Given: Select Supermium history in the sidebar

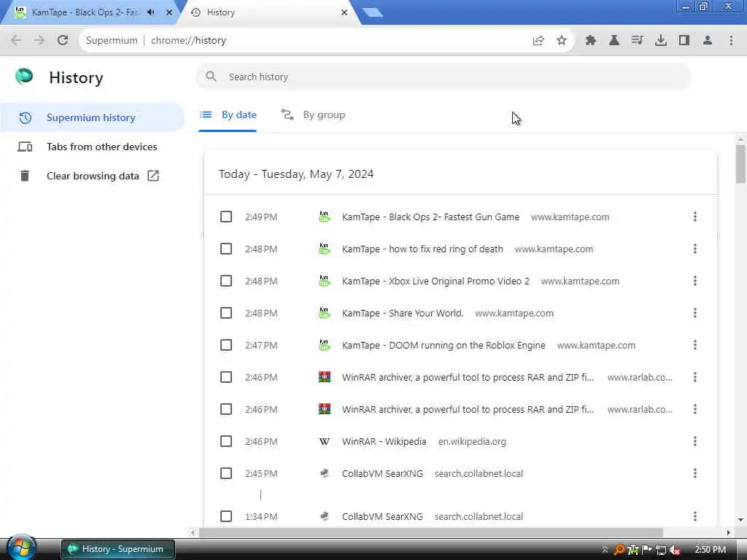Looking at the screenshot, I should [x=93, y=117].
